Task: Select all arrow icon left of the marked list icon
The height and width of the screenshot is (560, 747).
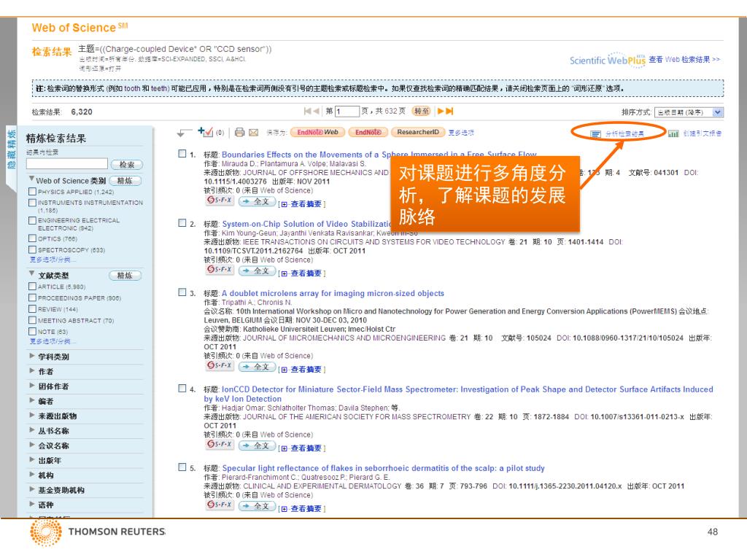Action: click(x=184, y=133)
